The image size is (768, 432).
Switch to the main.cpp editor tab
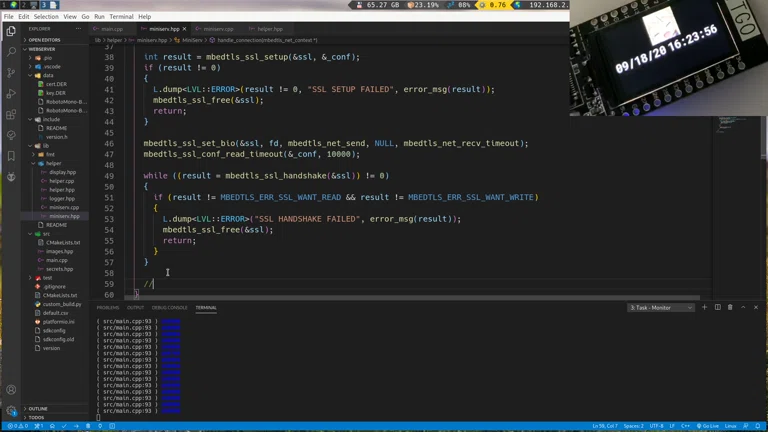point(111,29)
